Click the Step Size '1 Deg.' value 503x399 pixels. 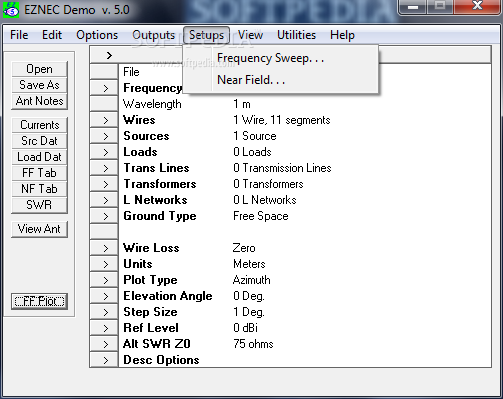click(x=249, y=312)
